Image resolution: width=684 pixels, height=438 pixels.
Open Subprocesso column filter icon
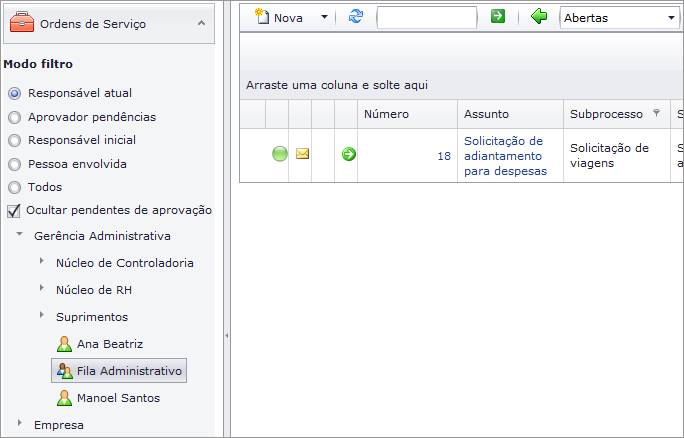click(656, 113)
